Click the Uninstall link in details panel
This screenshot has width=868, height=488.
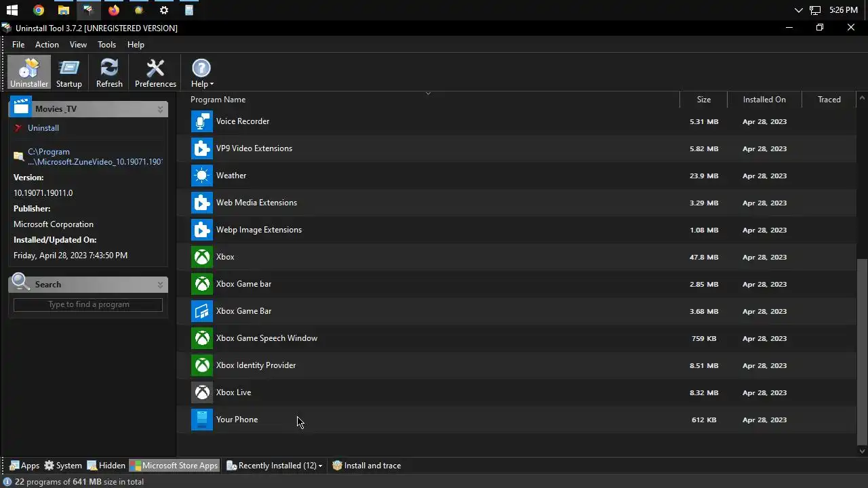[43, 128]
